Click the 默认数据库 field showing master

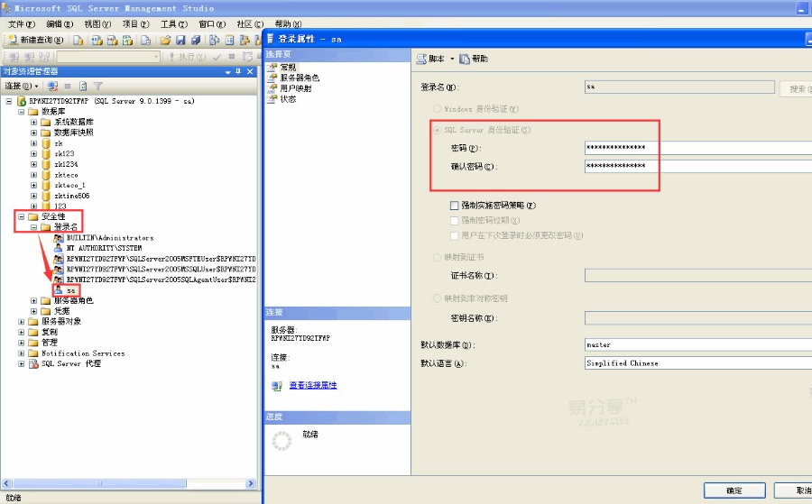click(698, 344)
